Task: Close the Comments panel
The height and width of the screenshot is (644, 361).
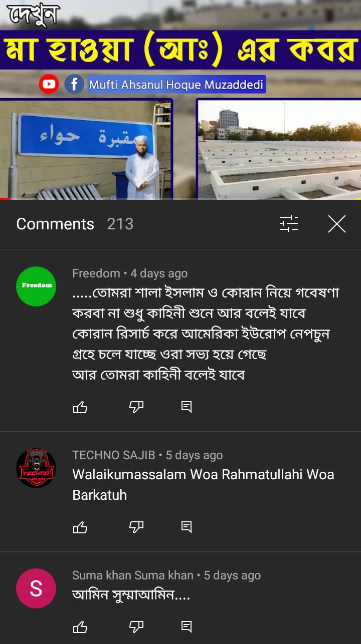Action: tap(337, 224)
